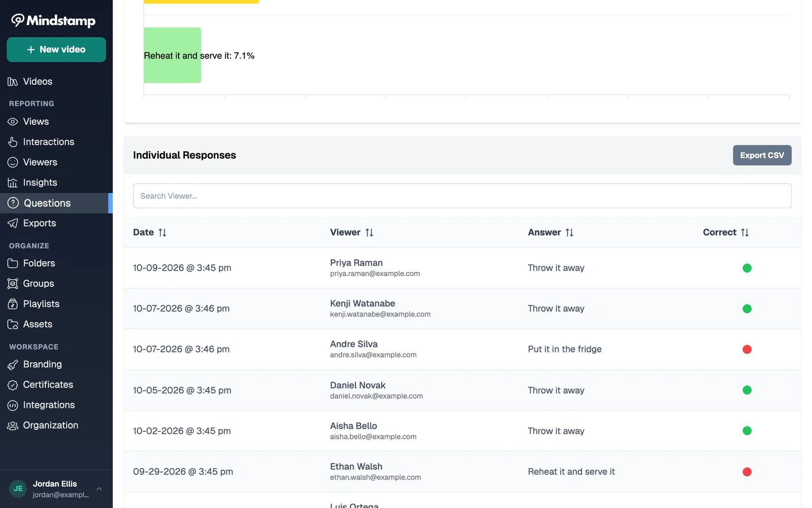Image resolution: width=812 pixels, height=508 pixels.
Task: Click date 09-29-2026 @ 3:45 pm
Action: coord(183,472)
